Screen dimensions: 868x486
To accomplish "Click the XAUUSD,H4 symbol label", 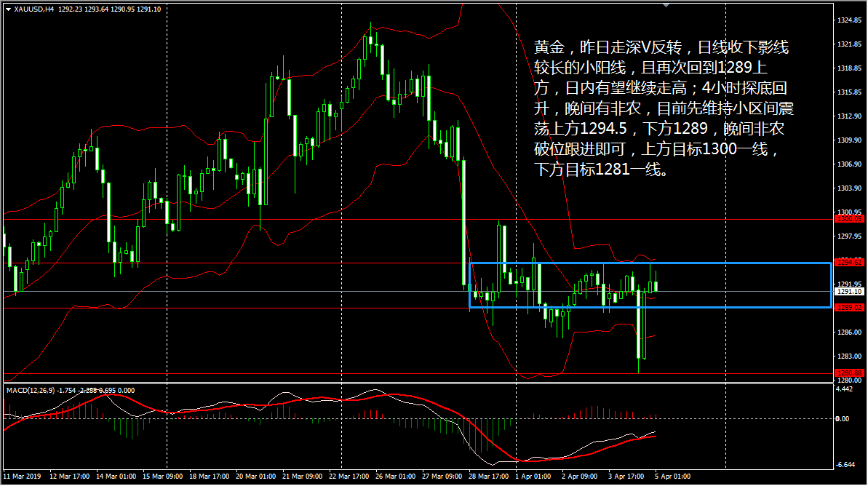I will tap(34, 9).
